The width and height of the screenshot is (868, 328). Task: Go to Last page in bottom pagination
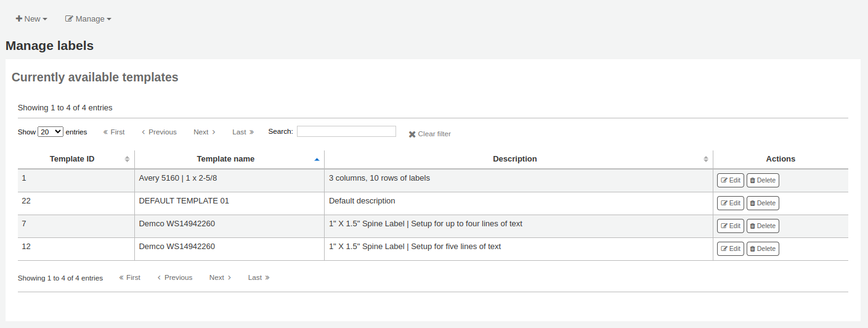click(259, 277)
